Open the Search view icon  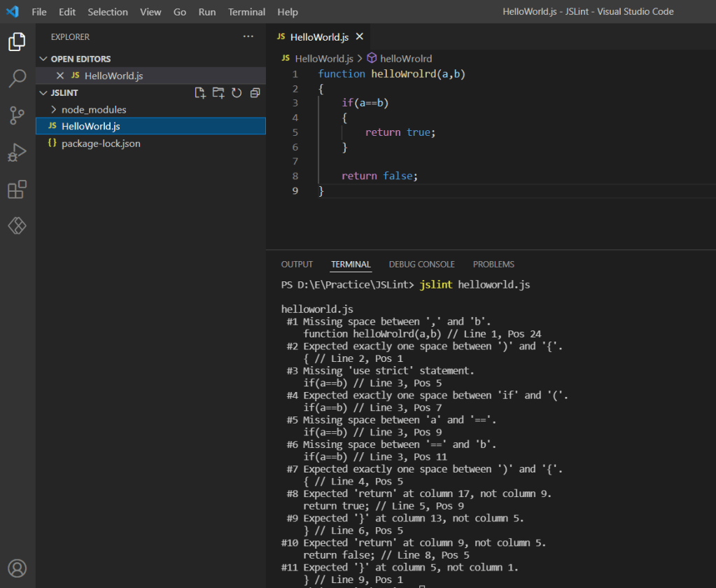coord(17,78)
